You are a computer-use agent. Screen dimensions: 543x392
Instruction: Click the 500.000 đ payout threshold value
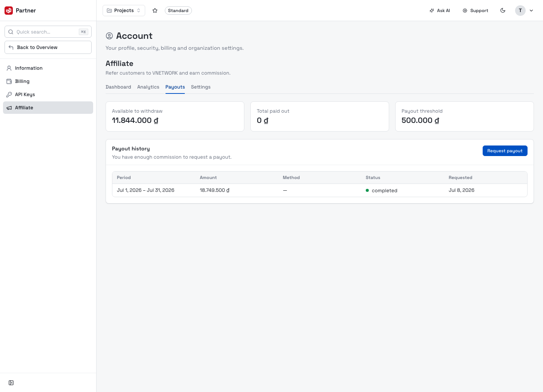(x=420, y=121)
